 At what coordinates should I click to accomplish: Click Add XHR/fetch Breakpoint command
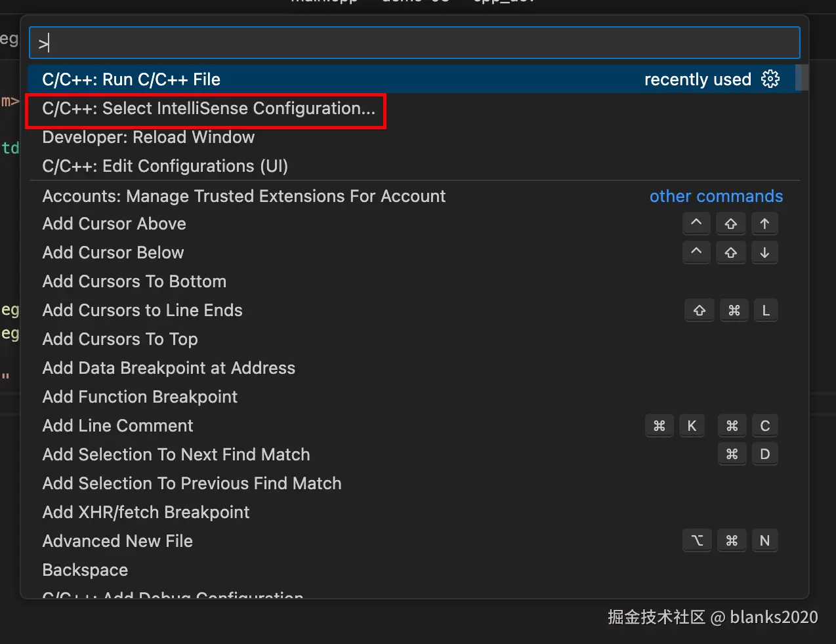[x=146, y=513]
